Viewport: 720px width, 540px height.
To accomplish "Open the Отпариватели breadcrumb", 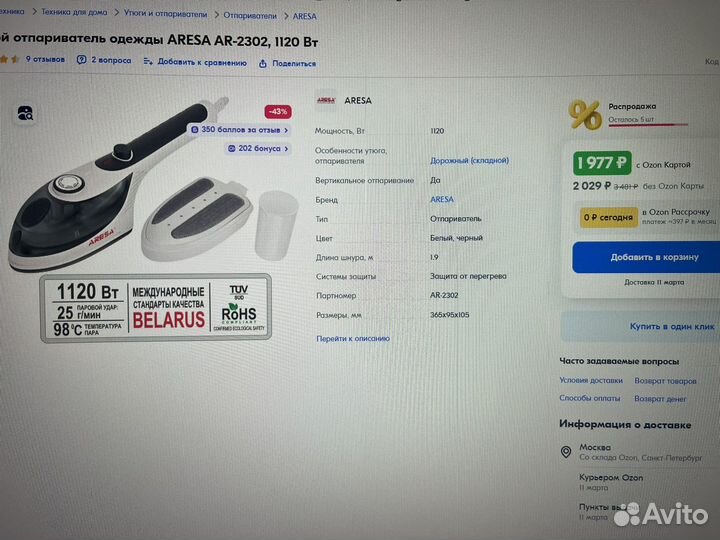I will pyautogui.click(x=250, y=16).
